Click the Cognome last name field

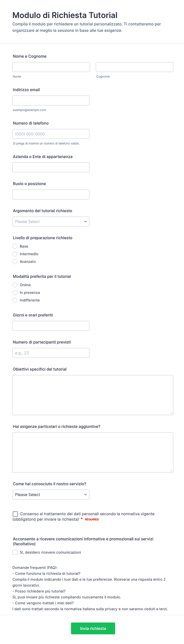pyautogui.click(x=134, y=67)
